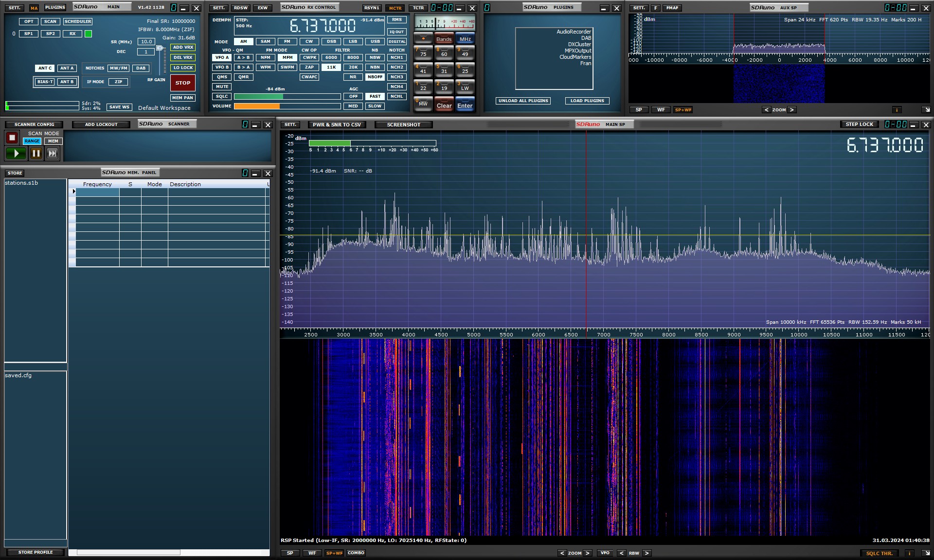934x560 pixels.
Task: Switch keypad to Bands mode
Action: click(x=444, y=38)
